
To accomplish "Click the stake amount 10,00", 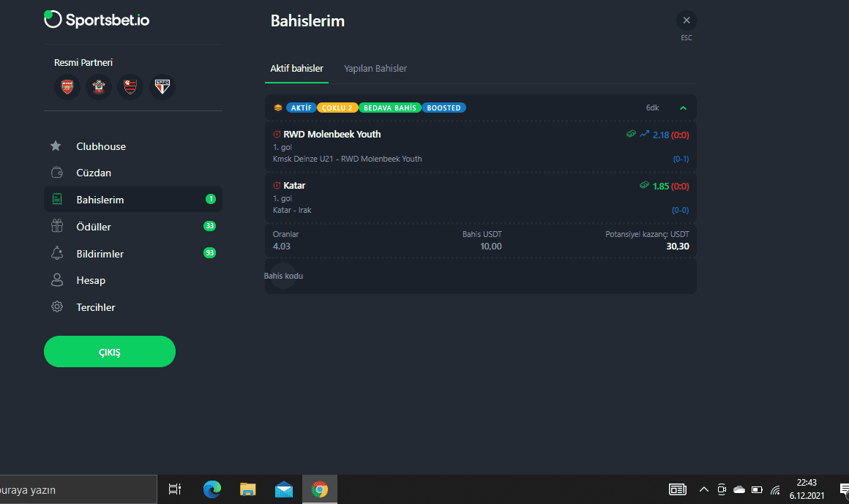I will coord(491,247).
